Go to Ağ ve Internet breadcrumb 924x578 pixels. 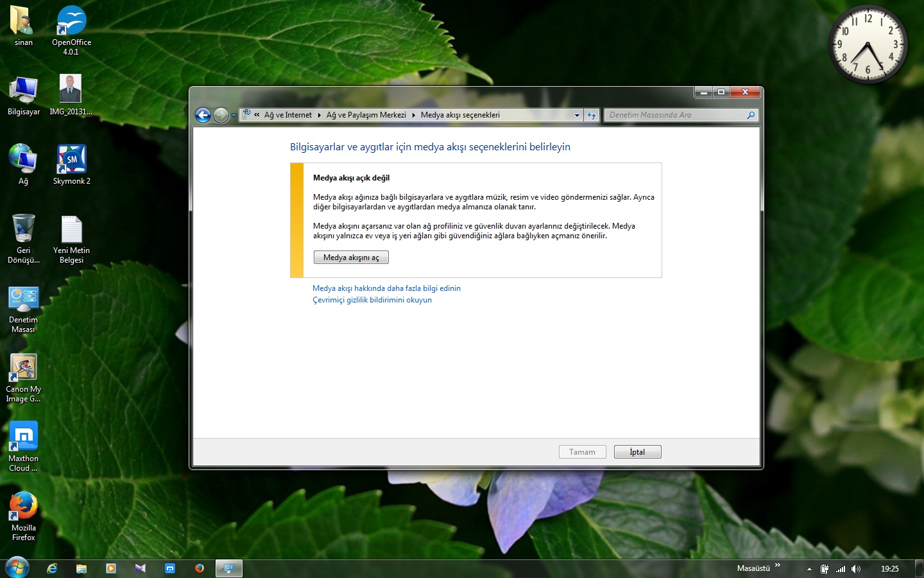click(x=287, y=115)
